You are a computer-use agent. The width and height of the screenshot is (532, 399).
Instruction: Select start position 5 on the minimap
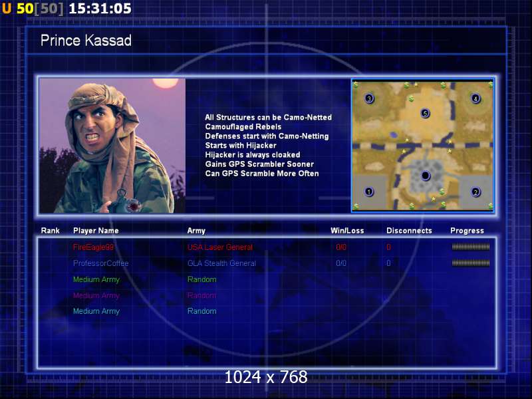[425, 113]
